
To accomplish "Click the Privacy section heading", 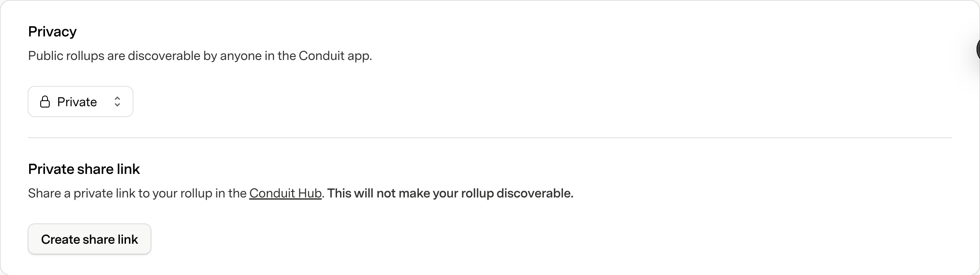I will coord(52,32).
